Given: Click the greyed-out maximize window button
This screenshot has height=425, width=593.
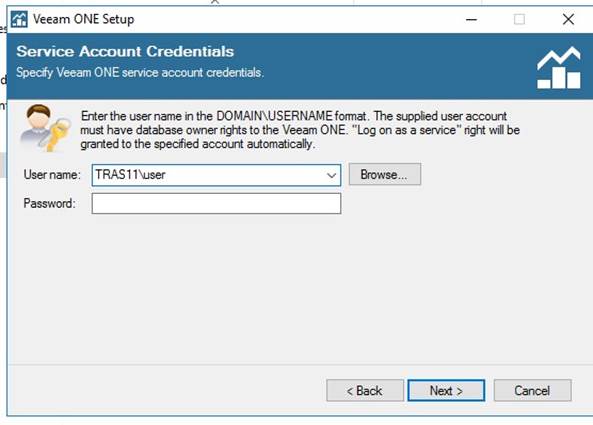Looking at the screenshot, I should pyautogui.click(x=519, y=19).
